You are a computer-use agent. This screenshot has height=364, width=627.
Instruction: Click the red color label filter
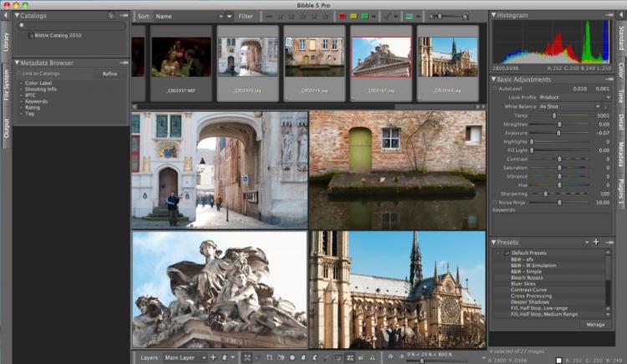point(343,16)
